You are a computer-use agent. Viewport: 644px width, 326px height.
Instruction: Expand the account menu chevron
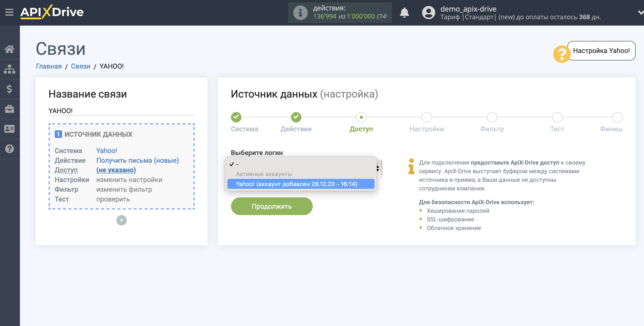(641, 12)
